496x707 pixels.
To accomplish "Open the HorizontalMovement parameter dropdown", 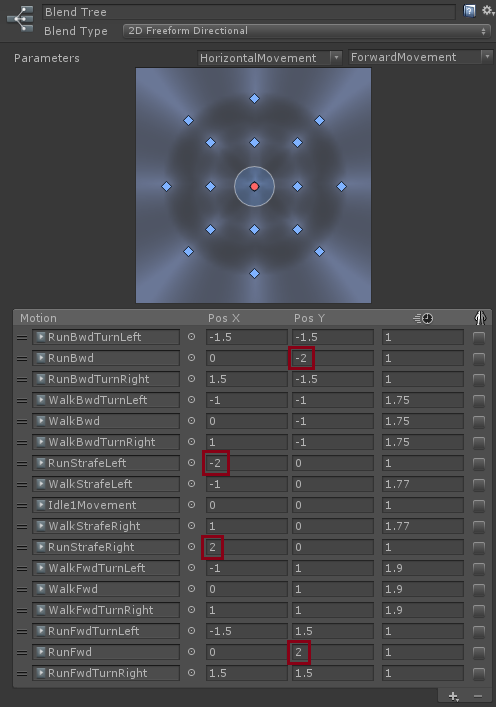I will pos(270,58).
